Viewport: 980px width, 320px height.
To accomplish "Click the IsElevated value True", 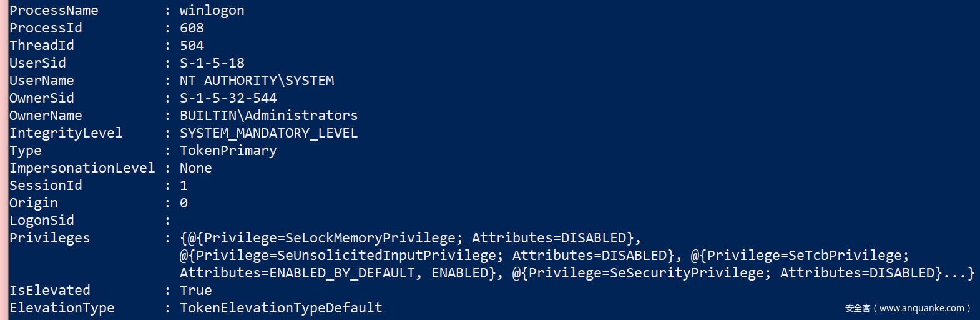I will pos(195,291).
